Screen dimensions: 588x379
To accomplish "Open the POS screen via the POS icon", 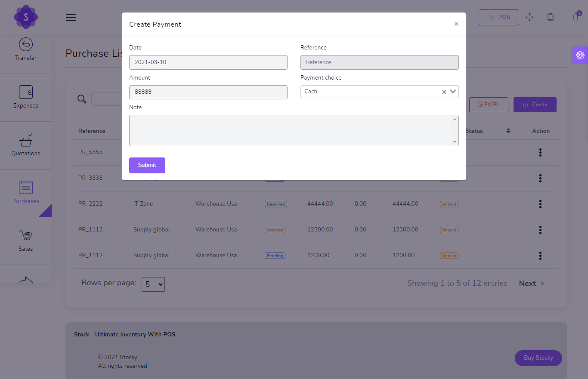I will click(498, 17).
